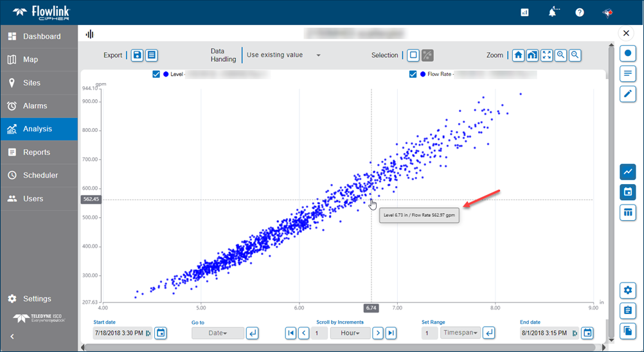Click the pencil edit icon in right panel

click(x=628, y=94)
